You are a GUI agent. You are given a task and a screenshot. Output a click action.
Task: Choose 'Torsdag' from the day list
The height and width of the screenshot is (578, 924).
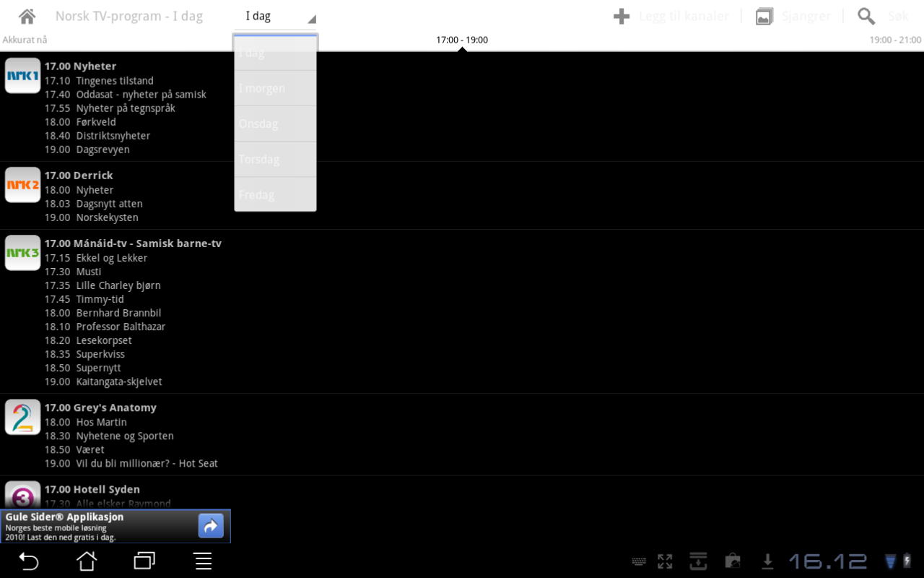[x=275, y=159]
